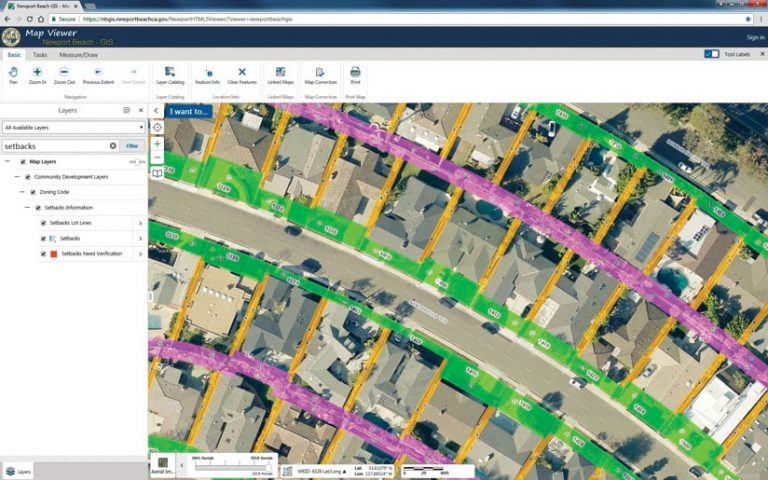The image size is (768, 480).
Task: Toggle Community Development Layers checkbox
Action: tap(28, 177)
